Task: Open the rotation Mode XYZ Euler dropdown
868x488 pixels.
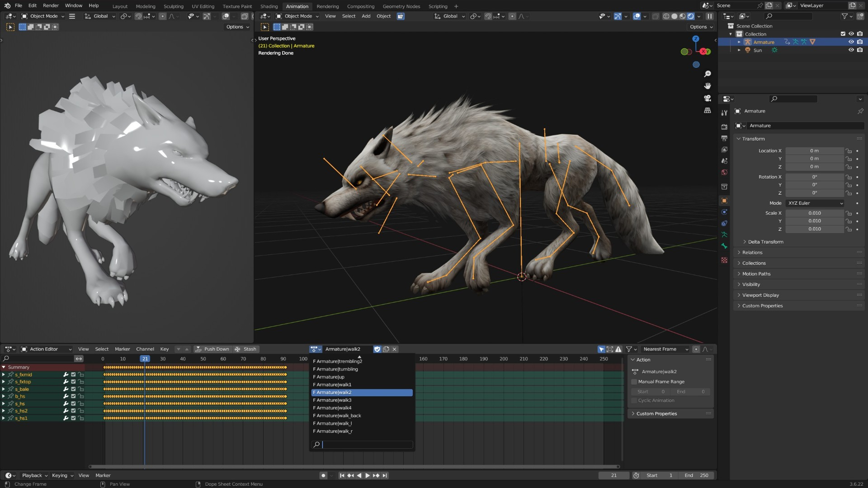Action: coord(815,203)
